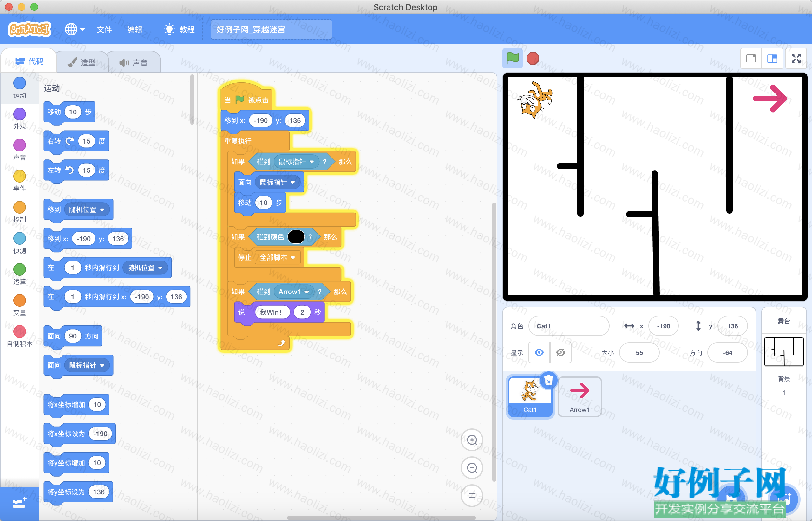The width and height of the screenshot is (812, 521).
Task: Select the 自制积木 block category
Action: (x=20, y=336)
